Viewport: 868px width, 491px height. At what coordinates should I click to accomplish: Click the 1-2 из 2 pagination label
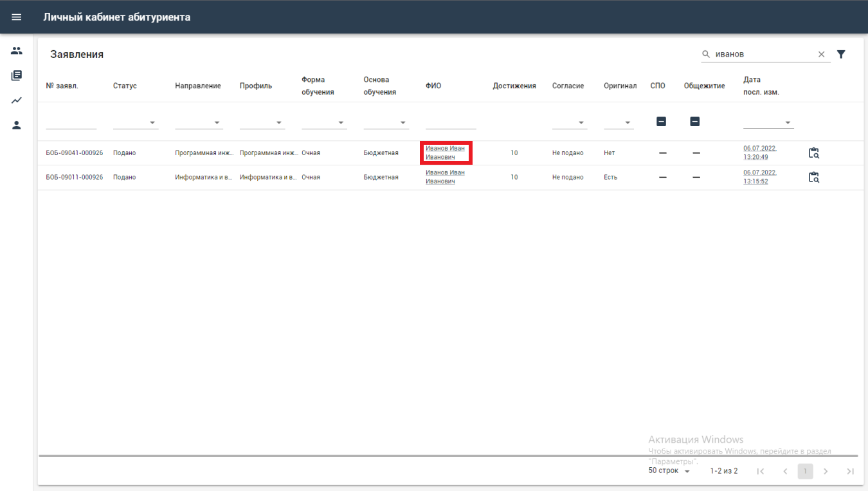724,471
